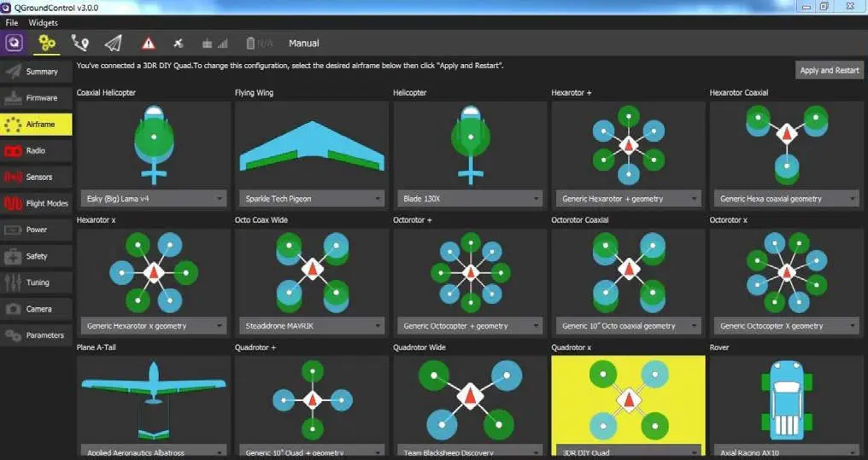Image resolution: width=868 pixels, height=460 pixels.
Task: Open Vehicle Setup gears icon
Action: click(47, 43)
